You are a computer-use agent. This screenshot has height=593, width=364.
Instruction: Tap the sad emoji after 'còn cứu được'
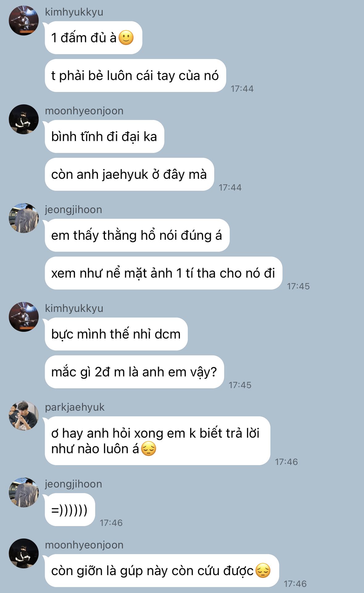coord(263,570)
